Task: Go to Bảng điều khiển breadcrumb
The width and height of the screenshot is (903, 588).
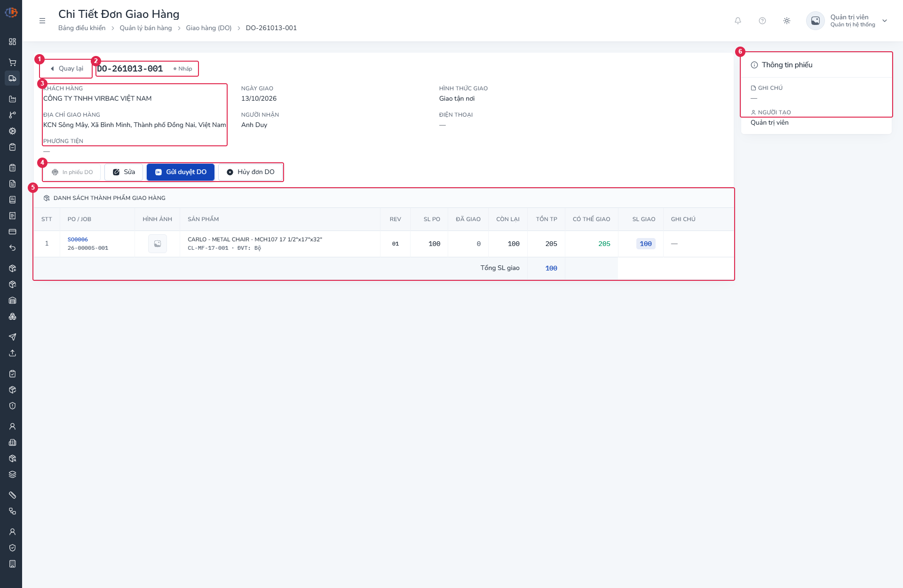Action: 82,28
